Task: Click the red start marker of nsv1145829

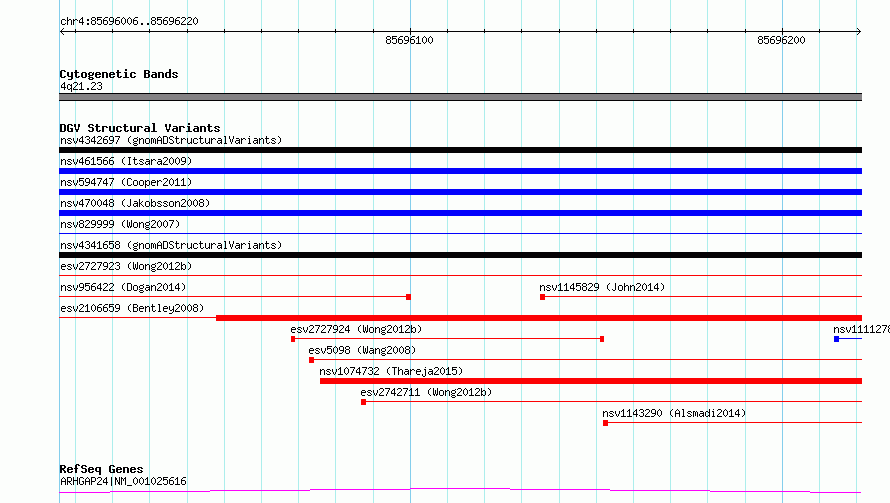Action: coord(543,297)
